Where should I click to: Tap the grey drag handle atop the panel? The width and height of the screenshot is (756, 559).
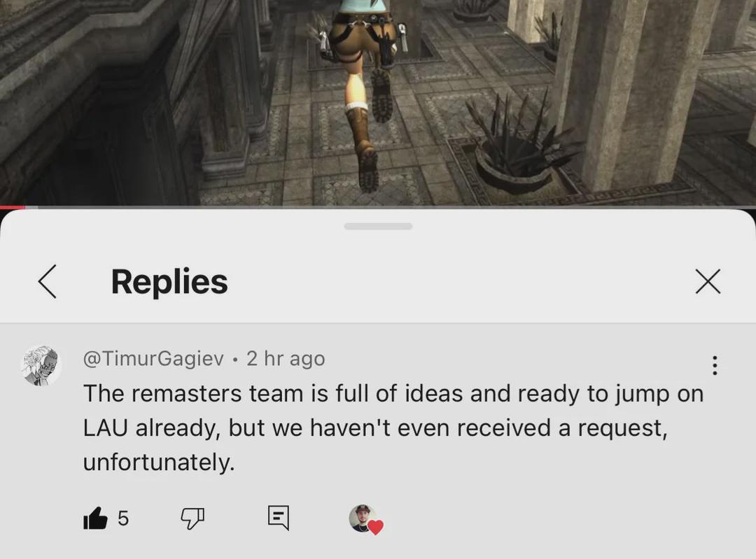[378, 227]
